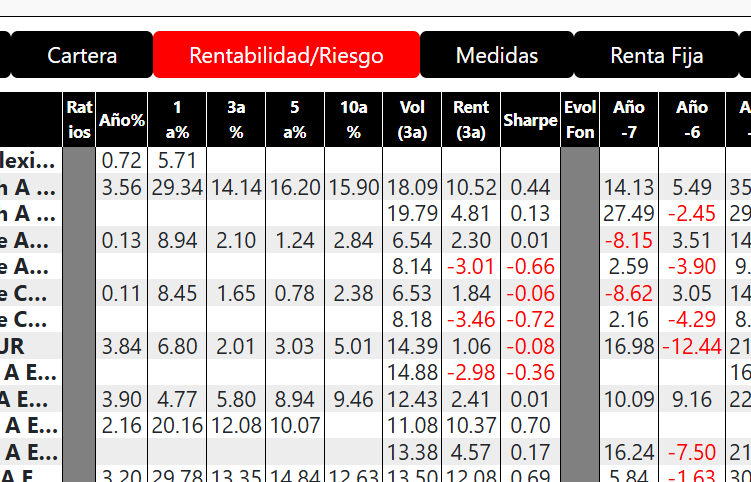Click the 14.14 cell

pyautogui.click(x=236, y=187)
